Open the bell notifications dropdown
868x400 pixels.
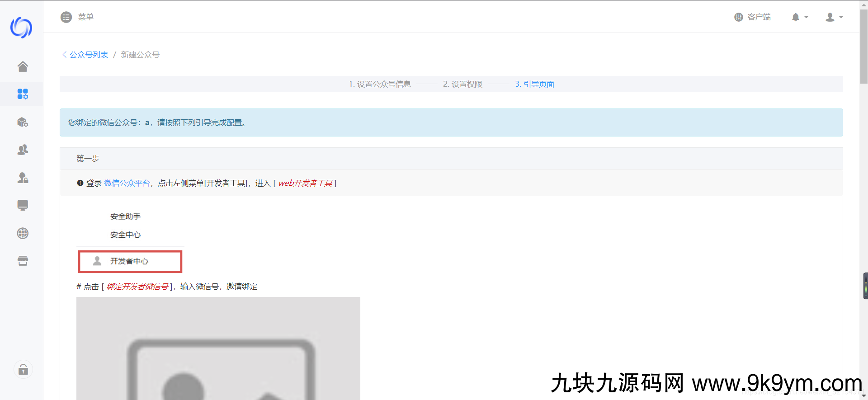[x=799, y=17]
